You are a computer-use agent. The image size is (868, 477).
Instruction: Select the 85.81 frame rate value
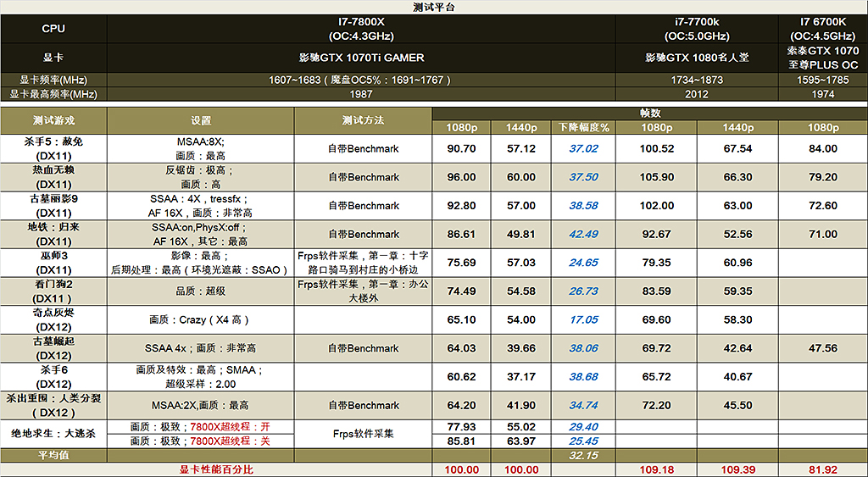tap(461, 441)
